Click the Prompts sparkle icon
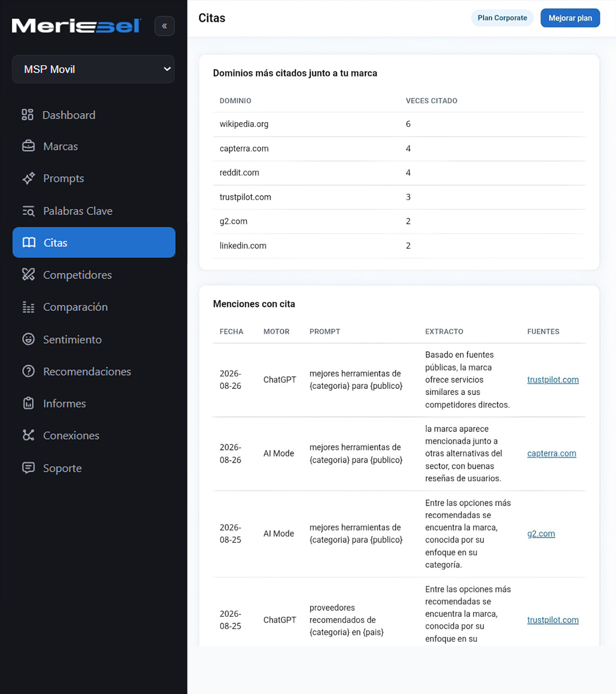616x694 pixels. (29, 178)
